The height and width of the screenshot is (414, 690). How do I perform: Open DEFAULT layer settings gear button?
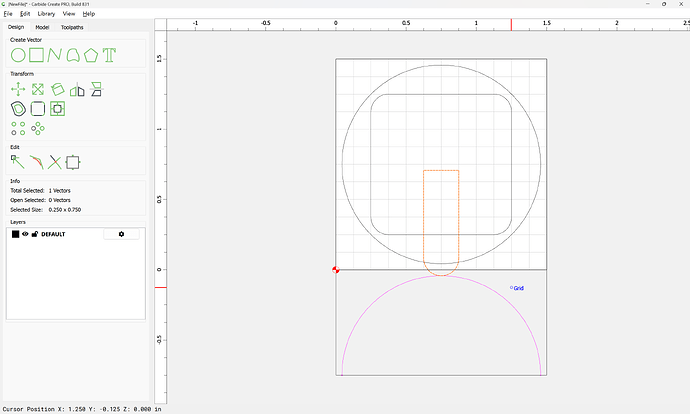pyautogui.click(x=121, y=234)
